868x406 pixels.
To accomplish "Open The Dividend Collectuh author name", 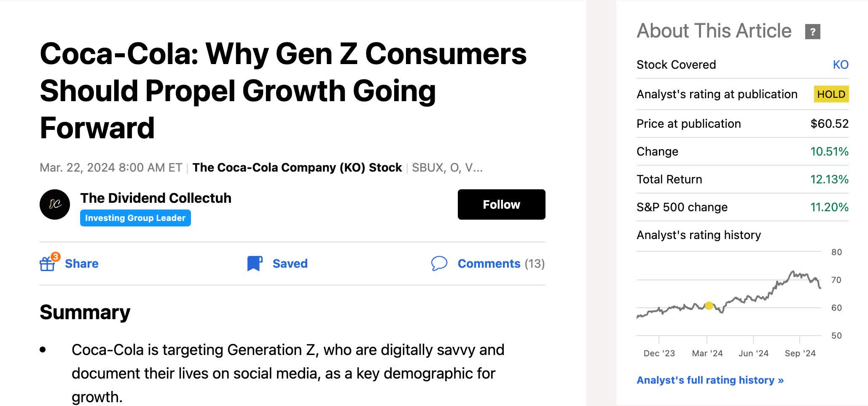I will click(156, 198).
